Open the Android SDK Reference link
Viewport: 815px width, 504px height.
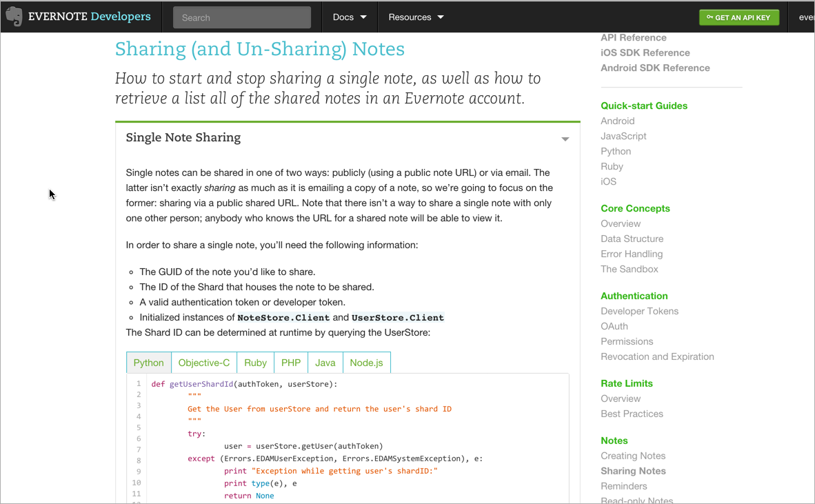point(655,68)
